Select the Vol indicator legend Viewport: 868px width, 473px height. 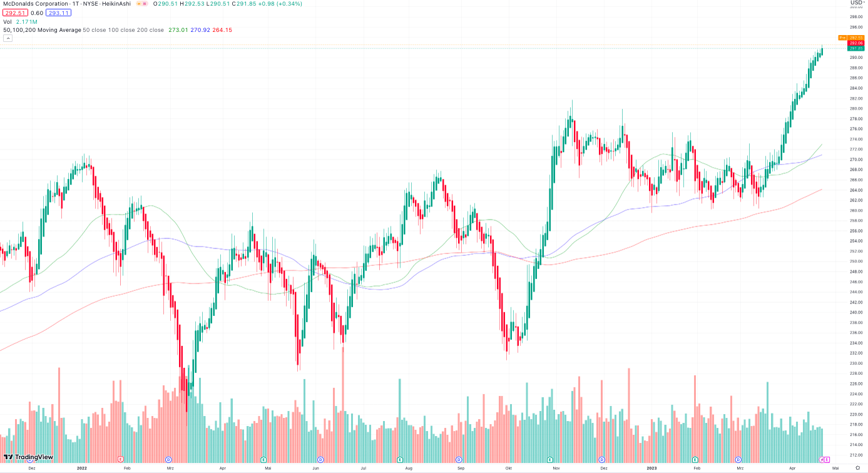click(8, 21)
